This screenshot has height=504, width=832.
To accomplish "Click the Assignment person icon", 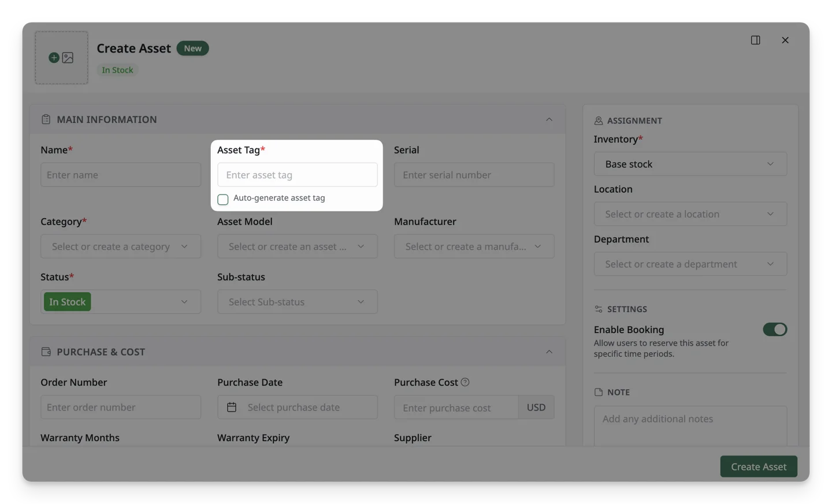I will coord(599,121).
